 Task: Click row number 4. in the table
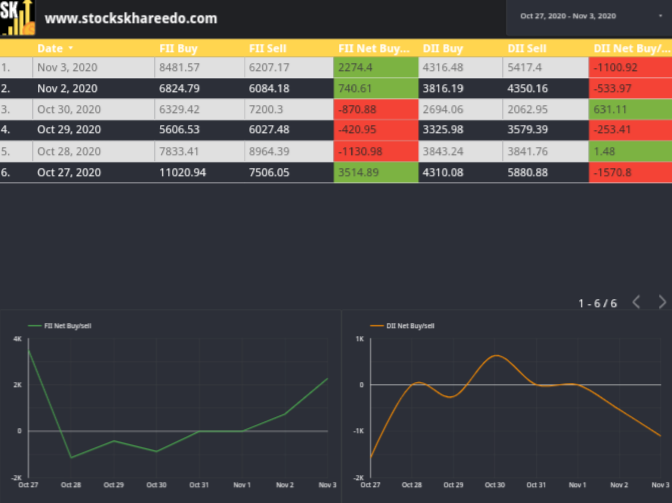click(x=6, y=129)
